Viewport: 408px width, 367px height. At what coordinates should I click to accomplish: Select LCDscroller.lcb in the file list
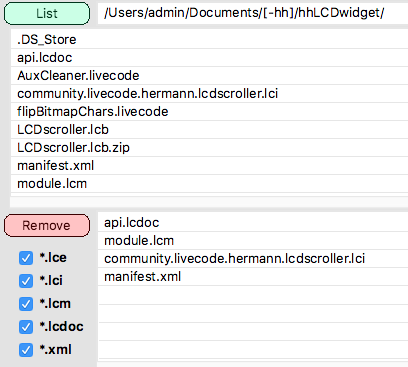209,130
